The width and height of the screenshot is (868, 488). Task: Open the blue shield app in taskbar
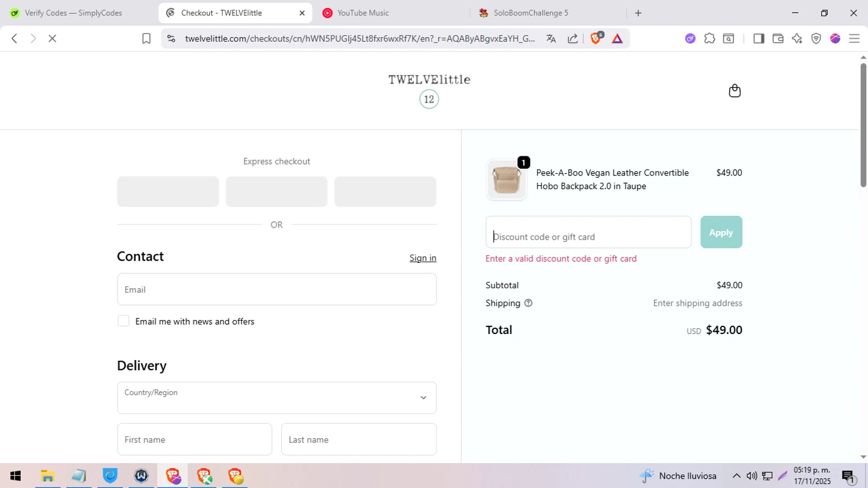tap(110, 476)
